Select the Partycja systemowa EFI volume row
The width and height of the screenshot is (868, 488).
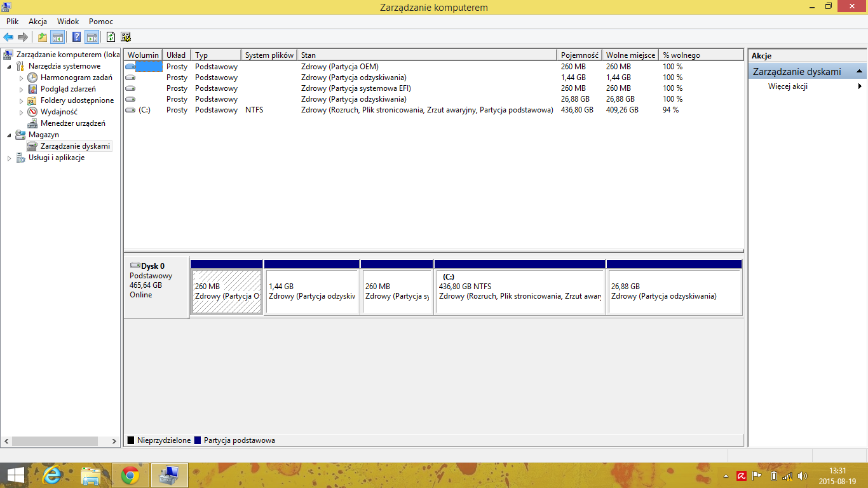tap(433, 88)
